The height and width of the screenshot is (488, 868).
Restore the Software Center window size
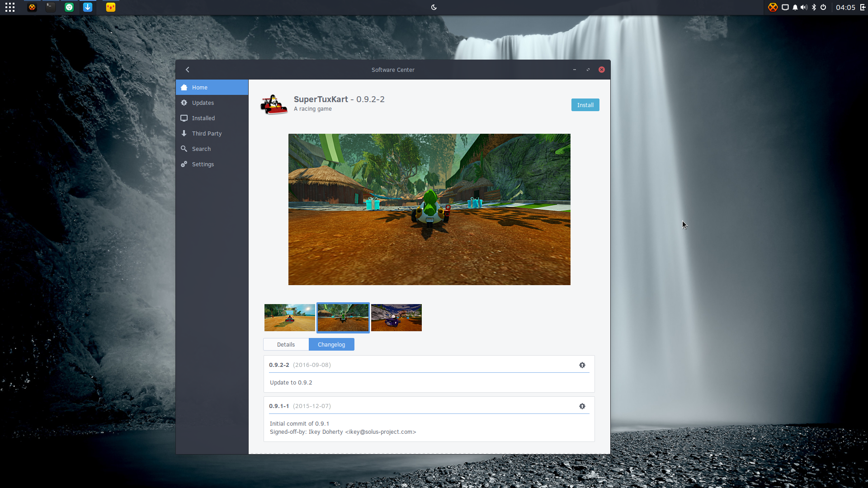[588, 70]
